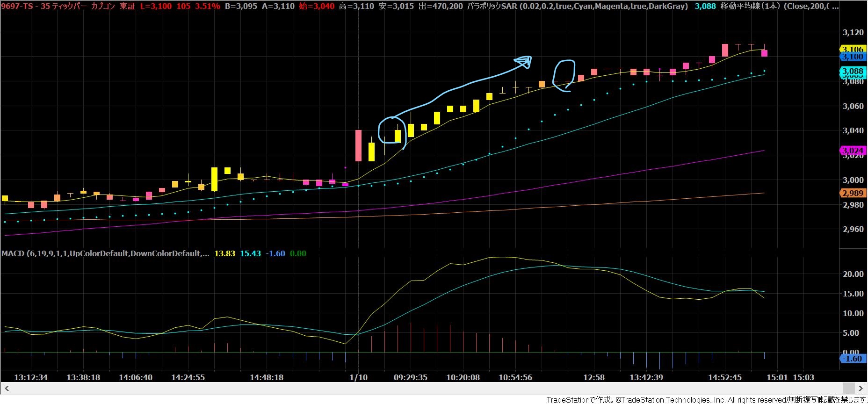Click the low value '安=3,015'
This screenshot has height=404, width=868.
[x=396, y=6]
